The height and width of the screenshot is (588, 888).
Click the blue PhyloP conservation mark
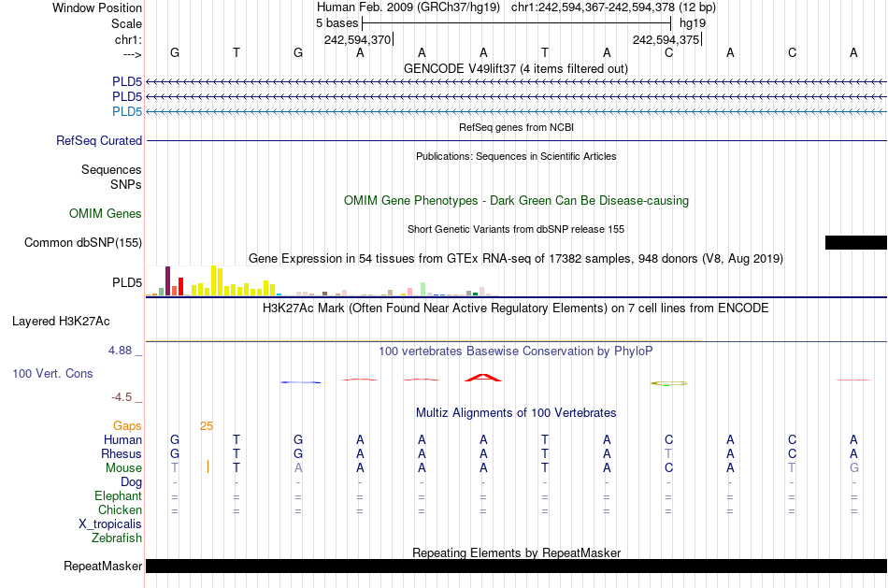coord(300,382)
